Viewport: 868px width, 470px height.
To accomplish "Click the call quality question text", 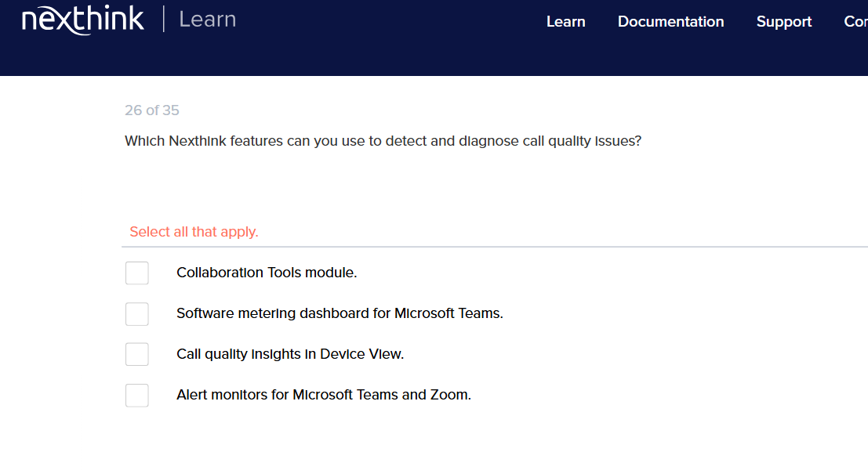I will (x=383, y=141).
